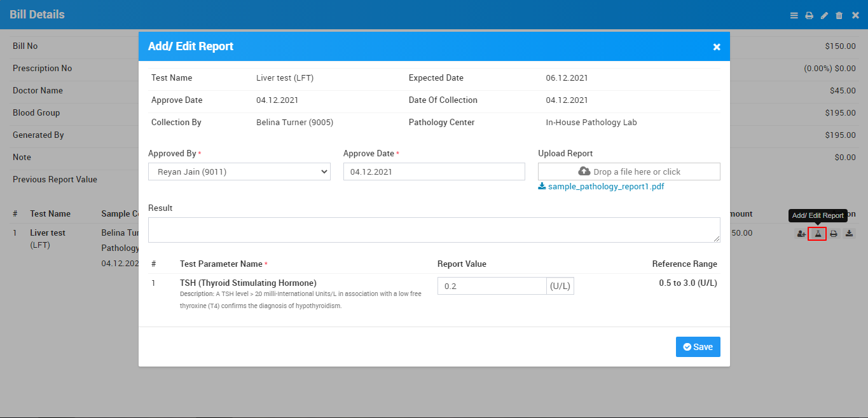Viewport: 868px width, 418px height.
Task: Save the report
Action: (698, 347)
